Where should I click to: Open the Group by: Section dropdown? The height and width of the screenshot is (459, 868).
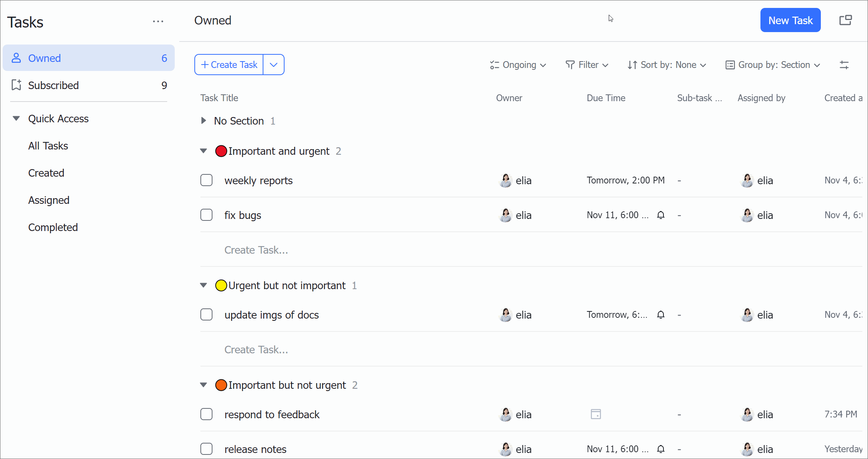coord(773,65)
